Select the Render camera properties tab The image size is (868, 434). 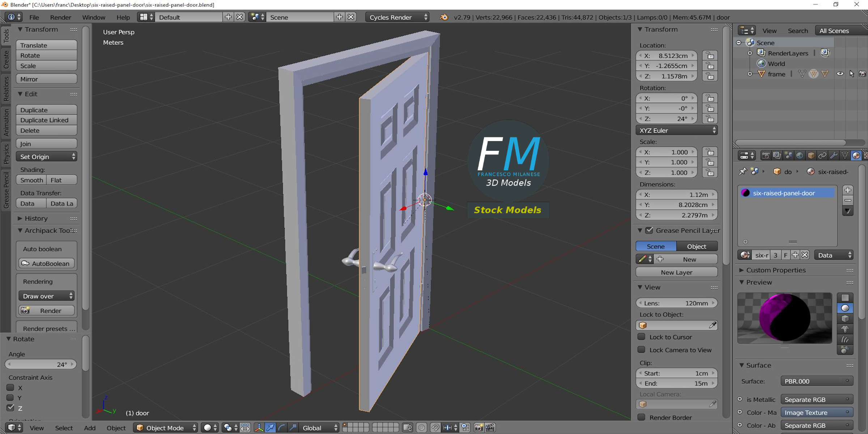tap(766, 156)
